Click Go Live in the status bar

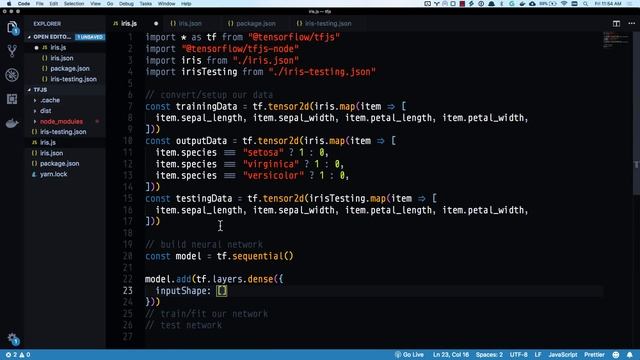(409, 355)
